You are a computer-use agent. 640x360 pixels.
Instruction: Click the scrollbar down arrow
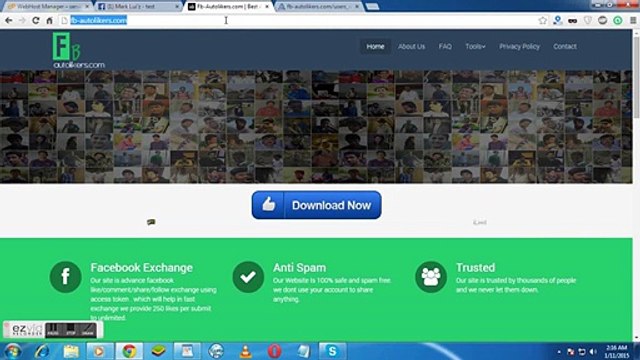pos(636,338)
